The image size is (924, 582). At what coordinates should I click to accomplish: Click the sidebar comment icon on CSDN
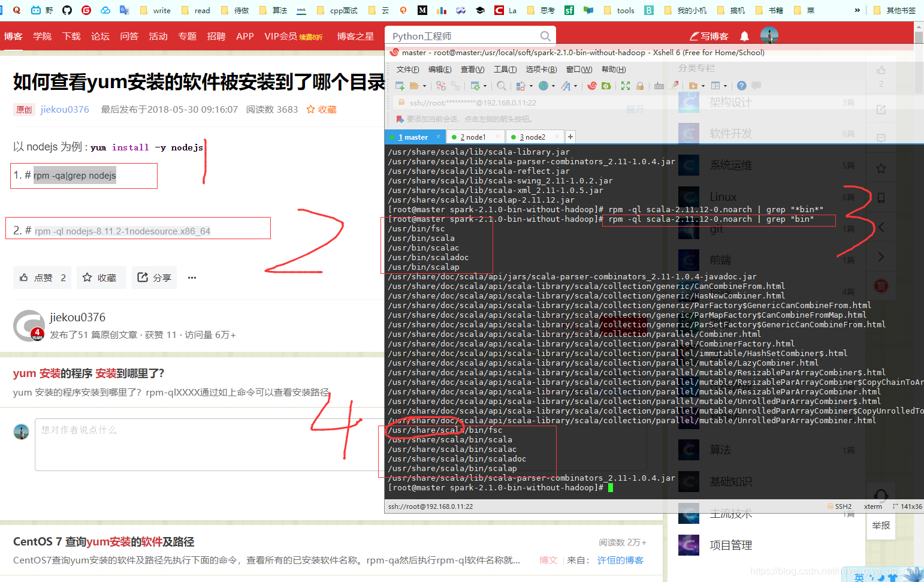(x=881, y=138)
